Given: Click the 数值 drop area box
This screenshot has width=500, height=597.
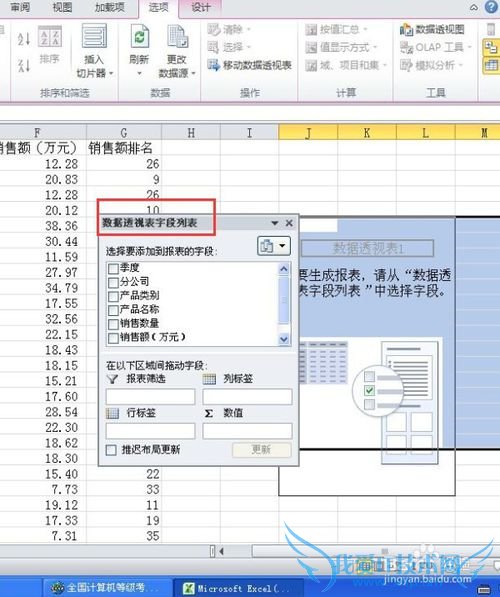Looking at the screenshot, I should (x=248, y=431).
